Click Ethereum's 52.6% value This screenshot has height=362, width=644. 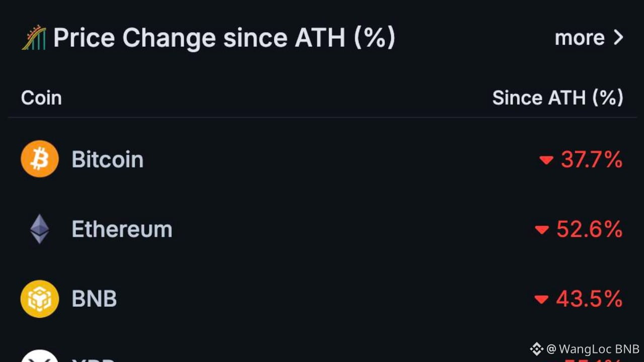tap(589, 230)
